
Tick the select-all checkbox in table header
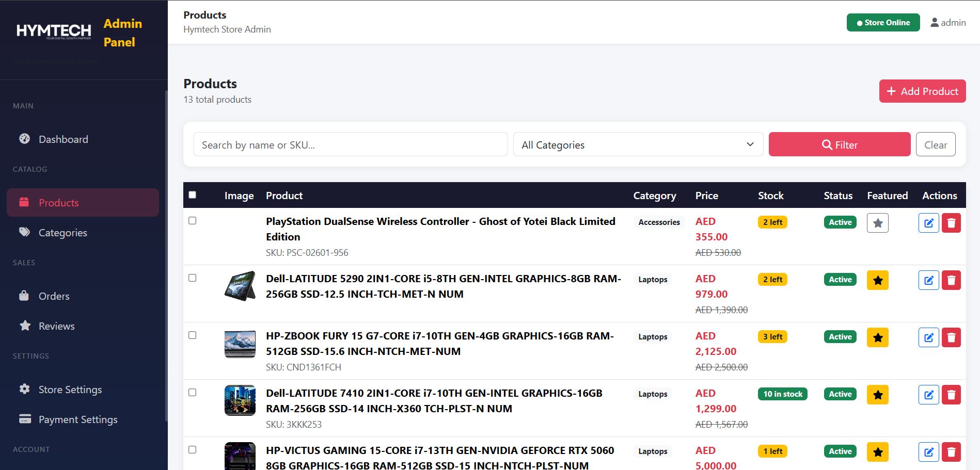coord(193,195)
